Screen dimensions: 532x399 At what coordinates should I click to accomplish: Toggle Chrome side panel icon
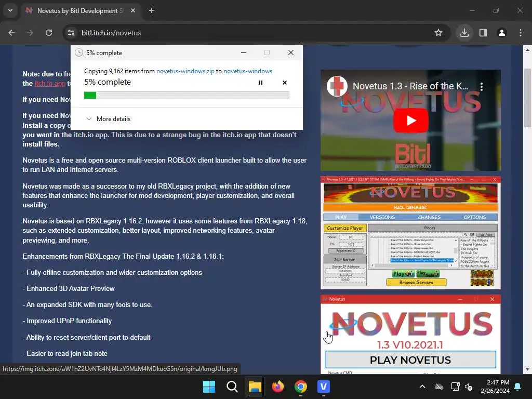click(x=483, y=33)
